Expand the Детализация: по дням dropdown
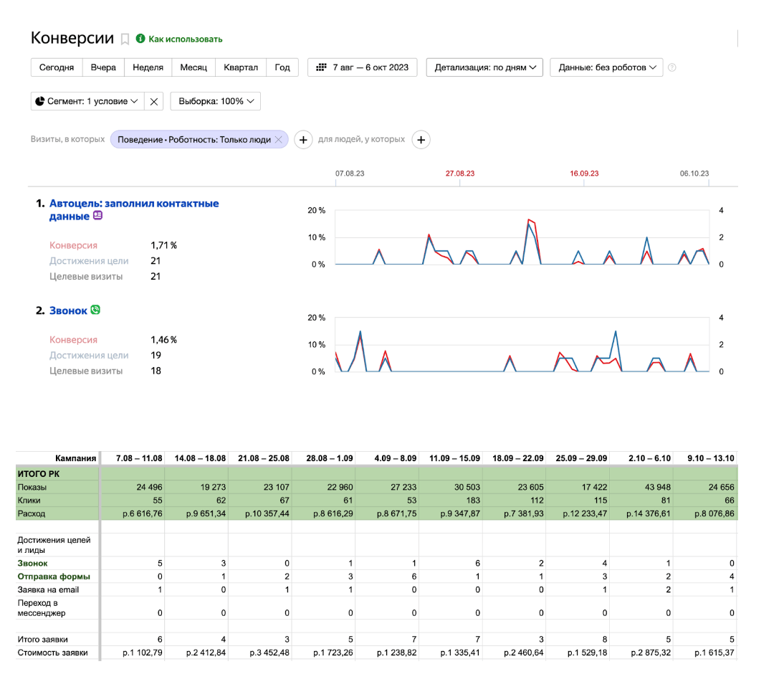Screen dimensions: 784x697 tap(484, 67)
